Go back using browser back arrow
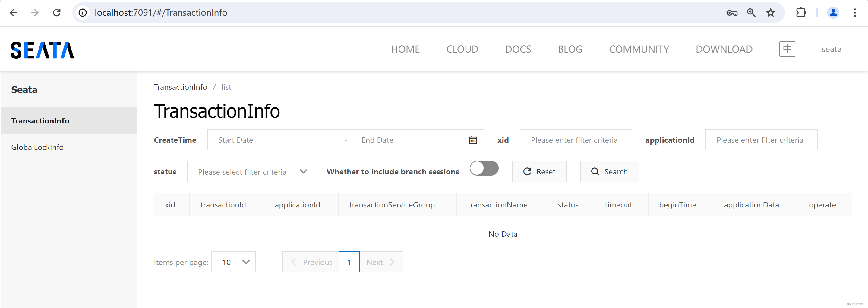Viewport: 868px width, 308px height. click(x=14, y=13)
